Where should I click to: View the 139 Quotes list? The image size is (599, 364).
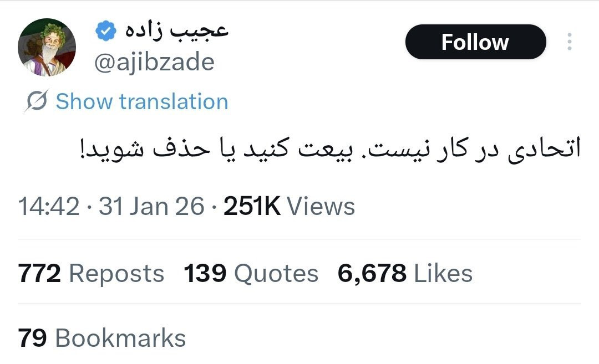251,274
